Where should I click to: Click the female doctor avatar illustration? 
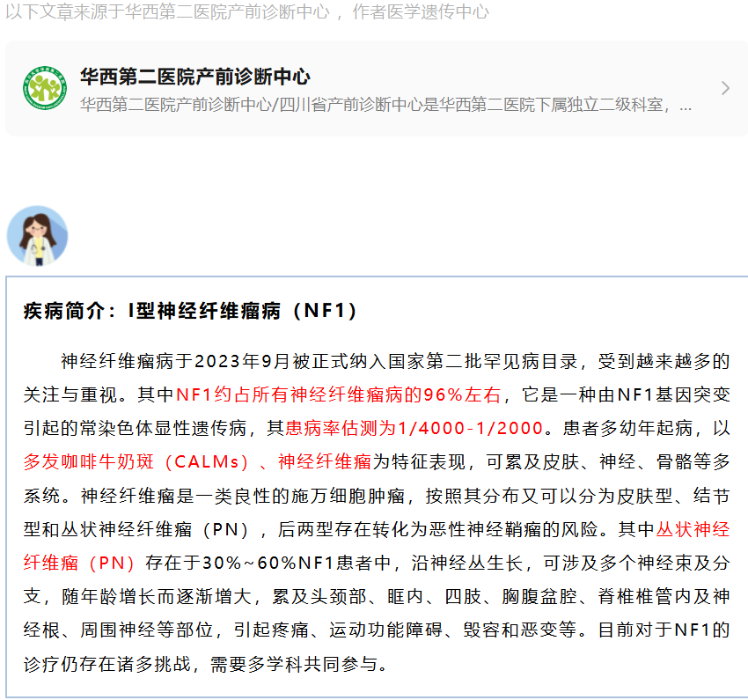(x=37, y=236)
